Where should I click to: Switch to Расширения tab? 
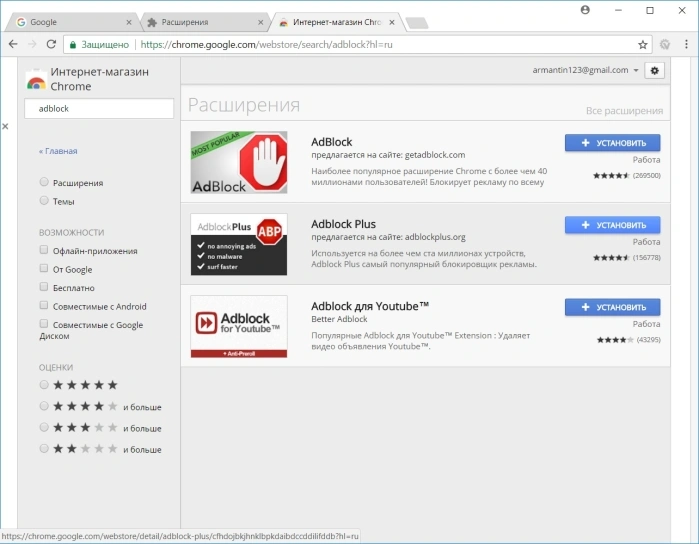click(x=203, y=22)
